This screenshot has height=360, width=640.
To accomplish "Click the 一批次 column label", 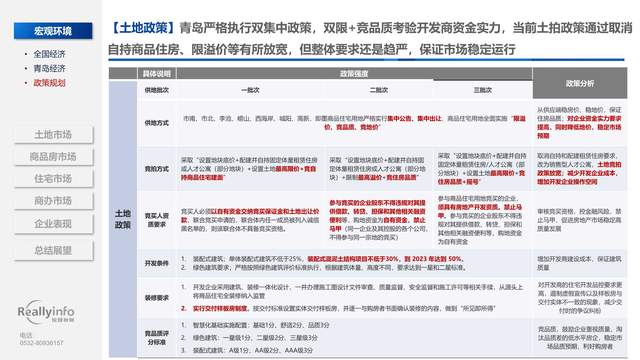I will point(250,90).
